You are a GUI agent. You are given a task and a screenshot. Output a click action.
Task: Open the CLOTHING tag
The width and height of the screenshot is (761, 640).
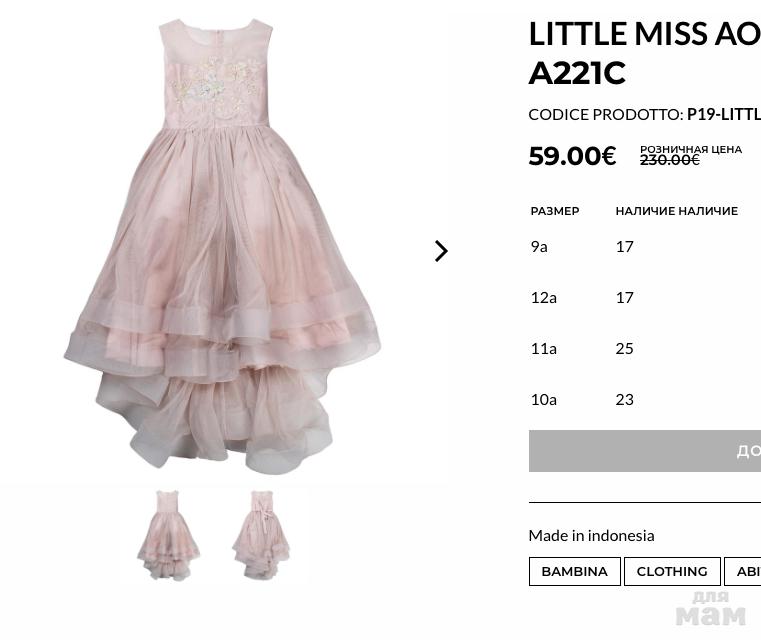tap(671, 571)
